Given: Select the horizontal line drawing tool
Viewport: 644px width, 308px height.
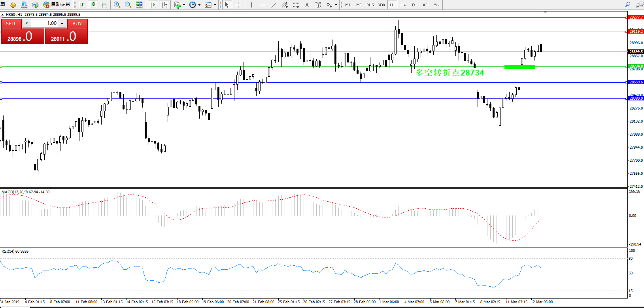Looking at the screenshot, I should click(x=263, y=5).
